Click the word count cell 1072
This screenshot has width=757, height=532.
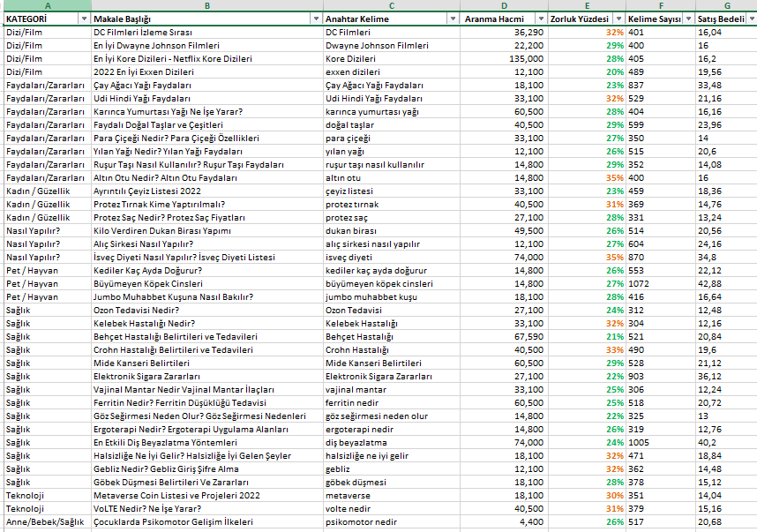point(661,284)
